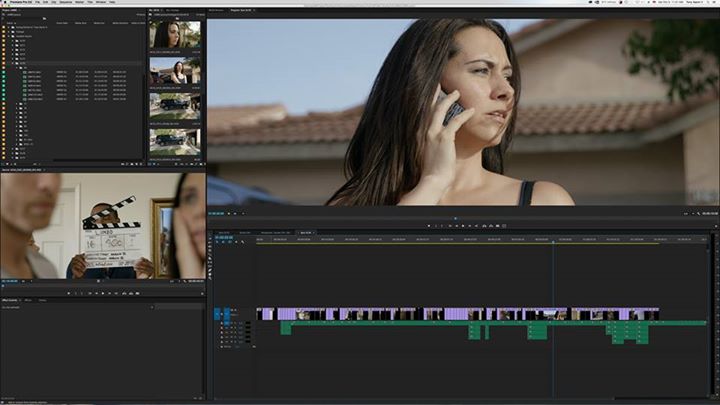Click the playhead on the timeline ruler
Viewport: 720px width, 405px height.
(x=553, y=240)
